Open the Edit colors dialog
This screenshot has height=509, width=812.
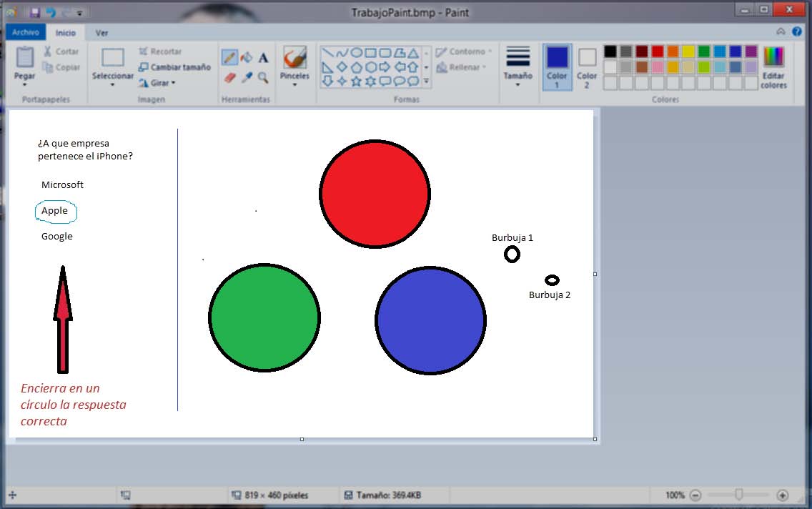[x=773, y=67]
